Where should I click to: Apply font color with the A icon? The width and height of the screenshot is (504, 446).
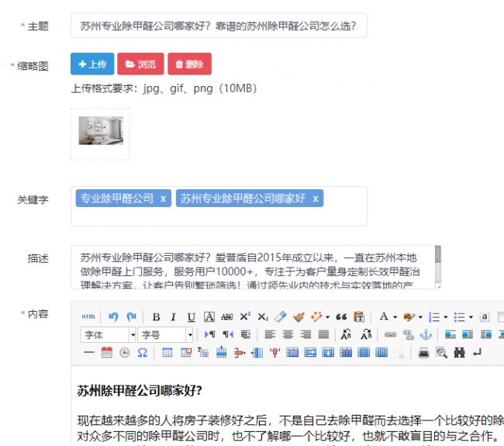(384, 316)
